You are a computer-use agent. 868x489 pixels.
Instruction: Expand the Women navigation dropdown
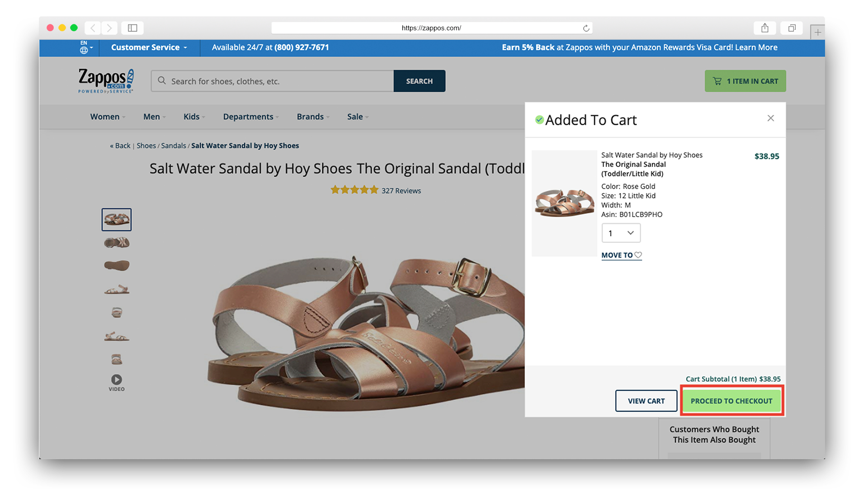pos(107,116)
